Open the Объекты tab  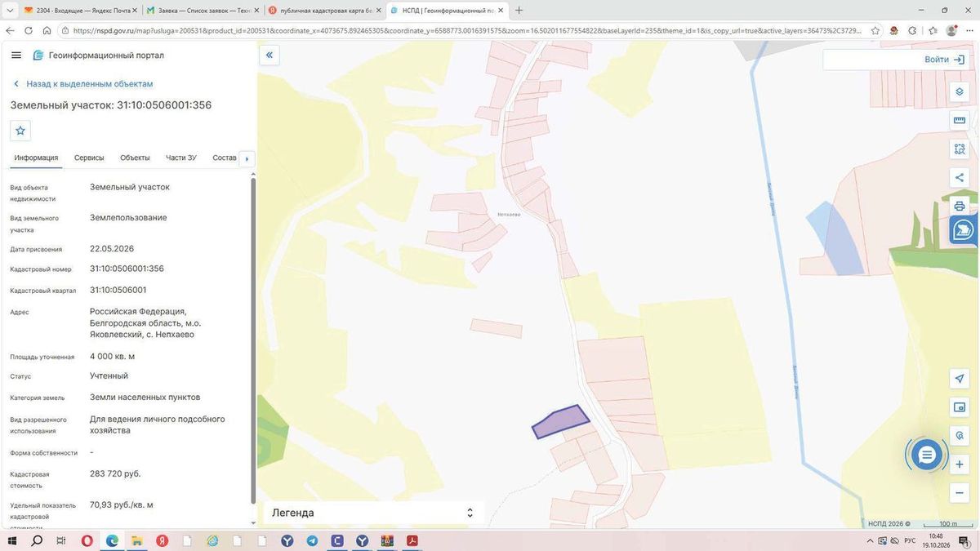[135, 158]
